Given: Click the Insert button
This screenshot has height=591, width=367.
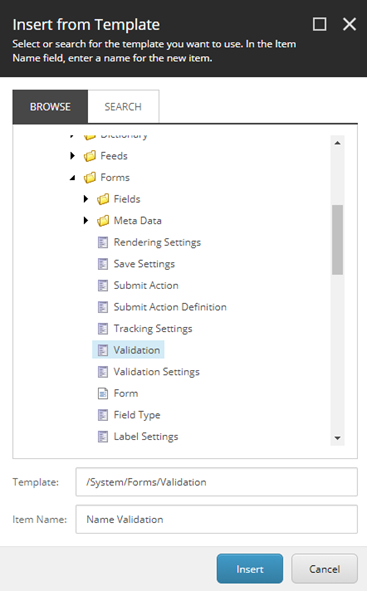Looking at the screenshot, I should click(250, 569).
